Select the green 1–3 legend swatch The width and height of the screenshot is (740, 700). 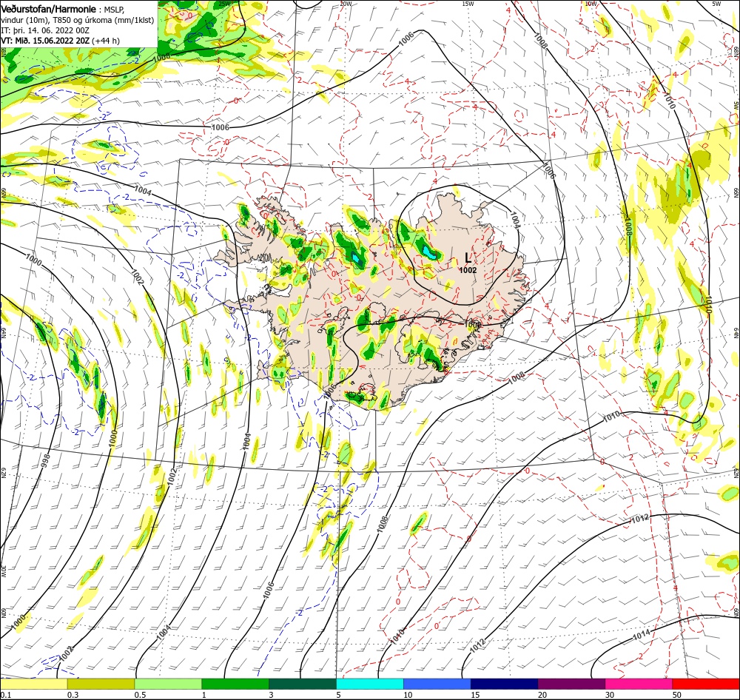click(x=235, y=684)
